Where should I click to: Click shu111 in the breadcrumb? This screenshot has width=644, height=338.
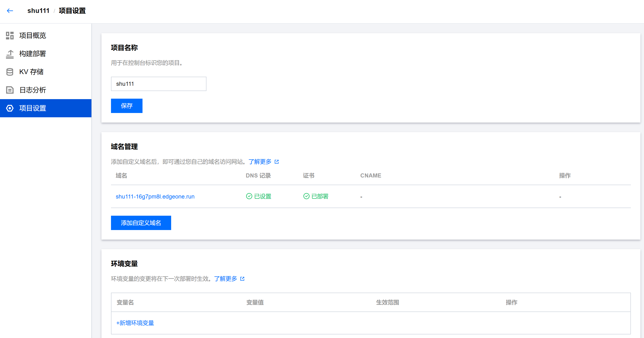[x=38, y=11]
